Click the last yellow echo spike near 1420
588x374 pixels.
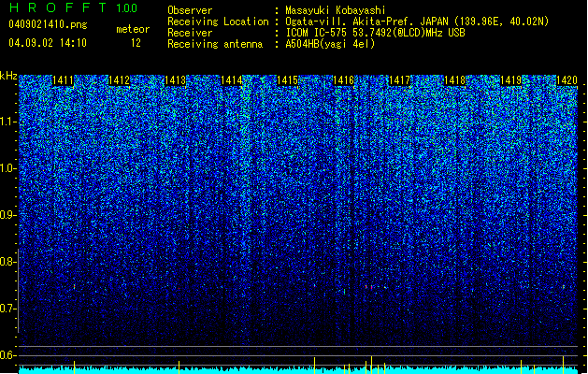coord(564,365)
